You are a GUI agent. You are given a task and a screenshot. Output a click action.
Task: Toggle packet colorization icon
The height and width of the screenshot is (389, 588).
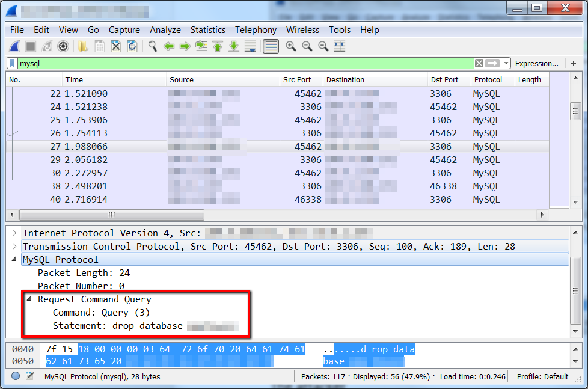point(271,46)
